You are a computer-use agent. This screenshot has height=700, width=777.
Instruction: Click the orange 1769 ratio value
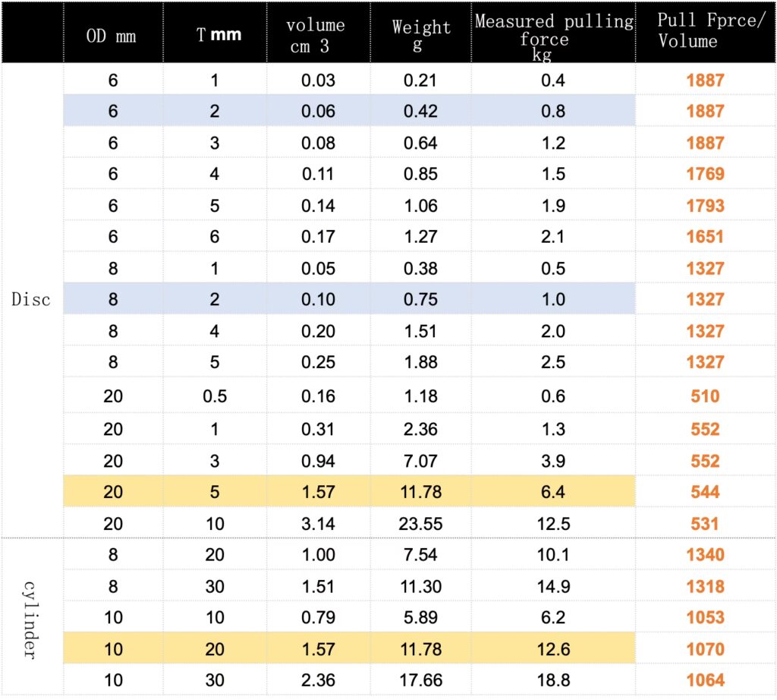click(705, 174)
